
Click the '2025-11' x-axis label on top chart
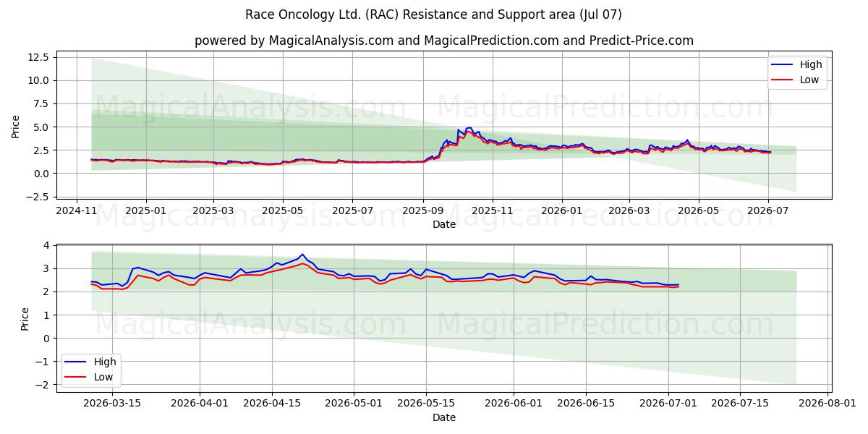pos(492,210)
